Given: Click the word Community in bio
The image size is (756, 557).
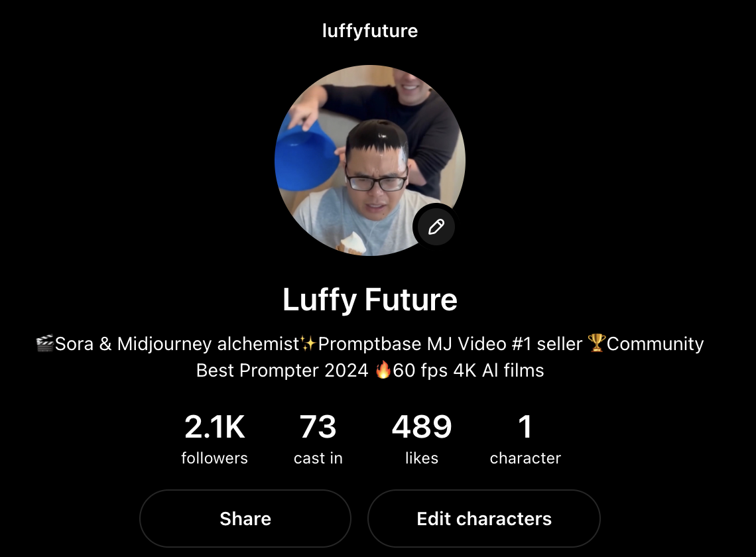Looking at the screenshot, I should (655, 344).
